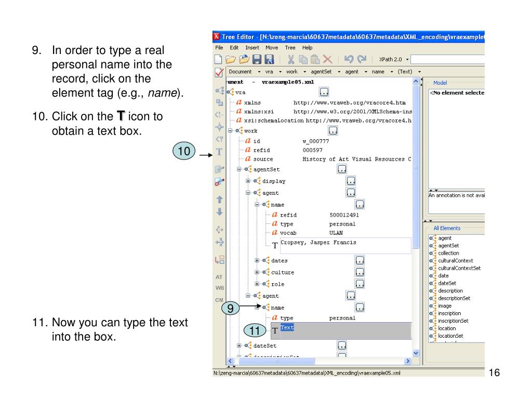This screenshot has height=399, width=532.
Task: Click the New document icon
Action: pyautogui.click(x=218, y=59)
